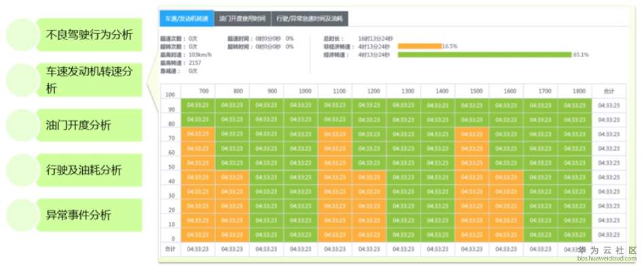This screenshot has height=268, width=644.
Task: Click the row label 0 on the speed axis
Action: 173,239
